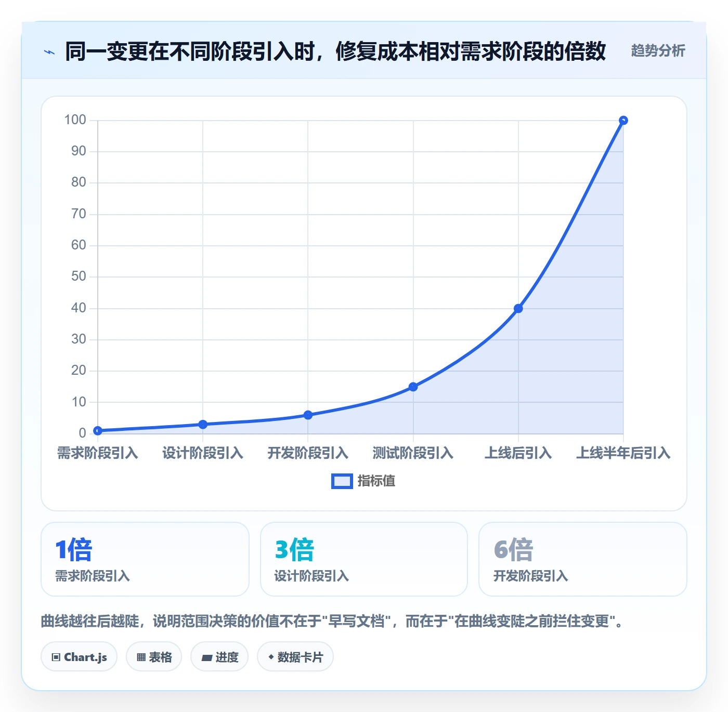Click y-axis value 100

75,120
